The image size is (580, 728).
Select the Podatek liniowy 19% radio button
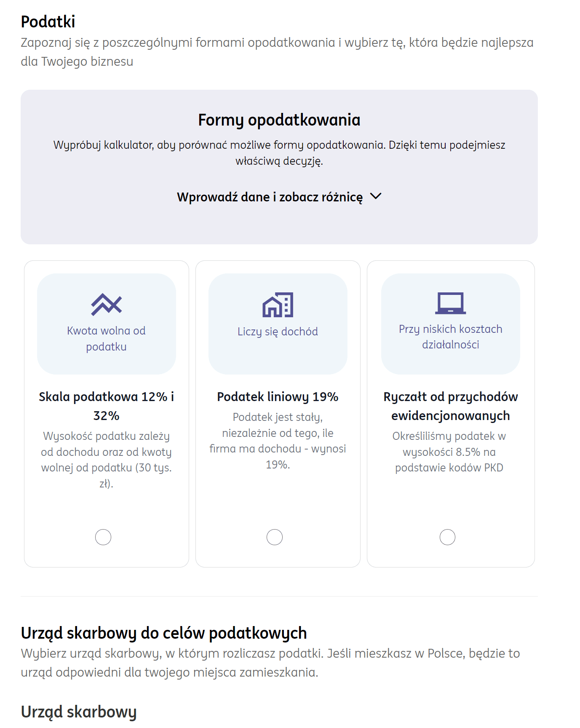click(275, 537)
